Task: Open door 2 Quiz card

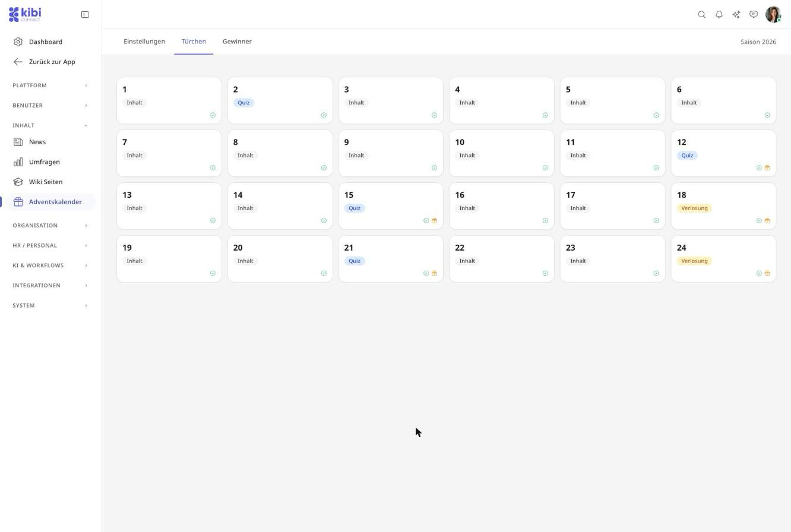Action: pyautogui.click(x=280, y=100)
